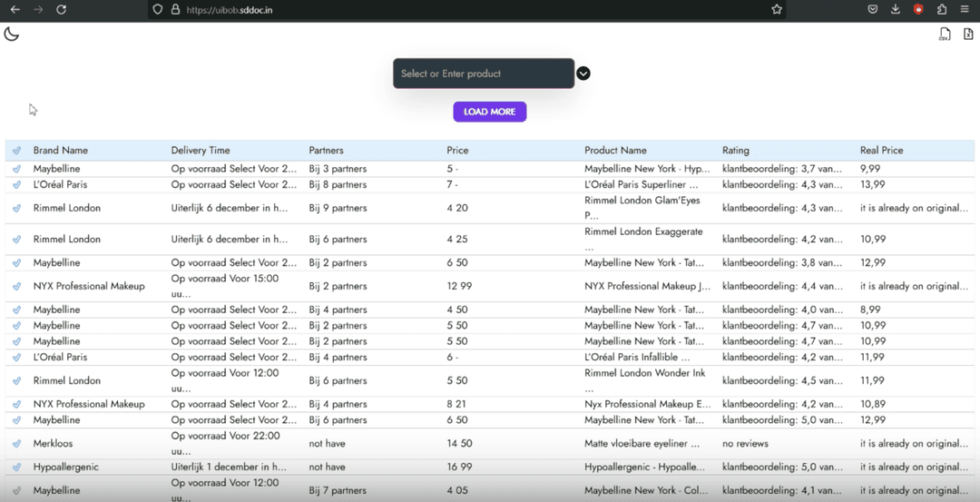Click the Rimmel London Exaggerate product cell

[643, 239]
